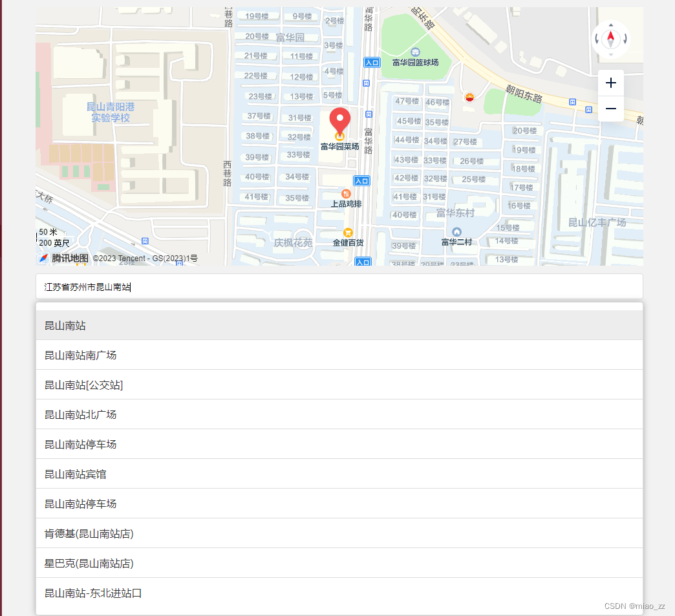Viewport: 675px width, 616px height.
Task: Click building label 47号楼
Action: pyautogui.click(x=407, y=101)
